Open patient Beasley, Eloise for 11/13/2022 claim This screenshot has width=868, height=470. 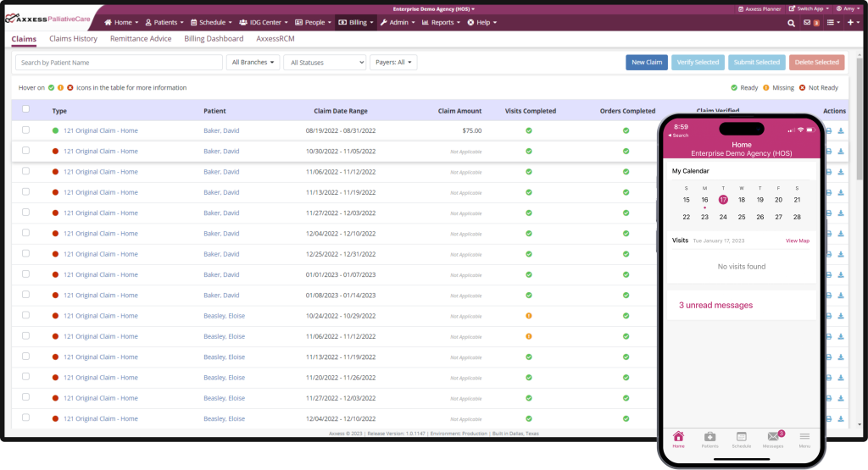(224, 357)
